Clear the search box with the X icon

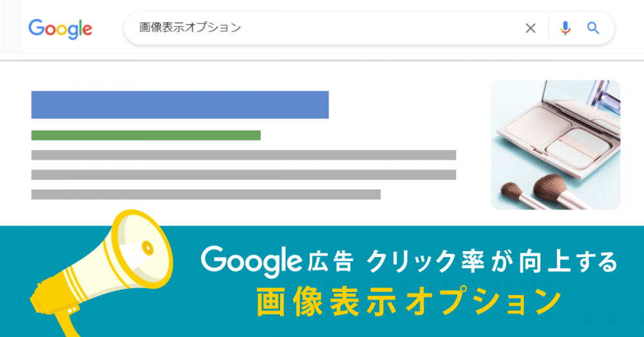tap(531, 28)
